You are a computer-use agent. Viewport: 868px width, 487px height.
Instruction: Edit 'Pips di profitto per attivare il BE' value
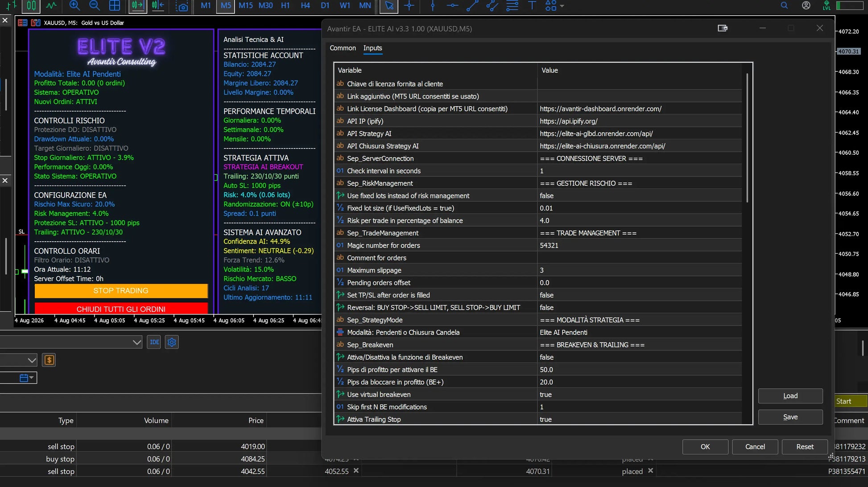coord(639,370)
